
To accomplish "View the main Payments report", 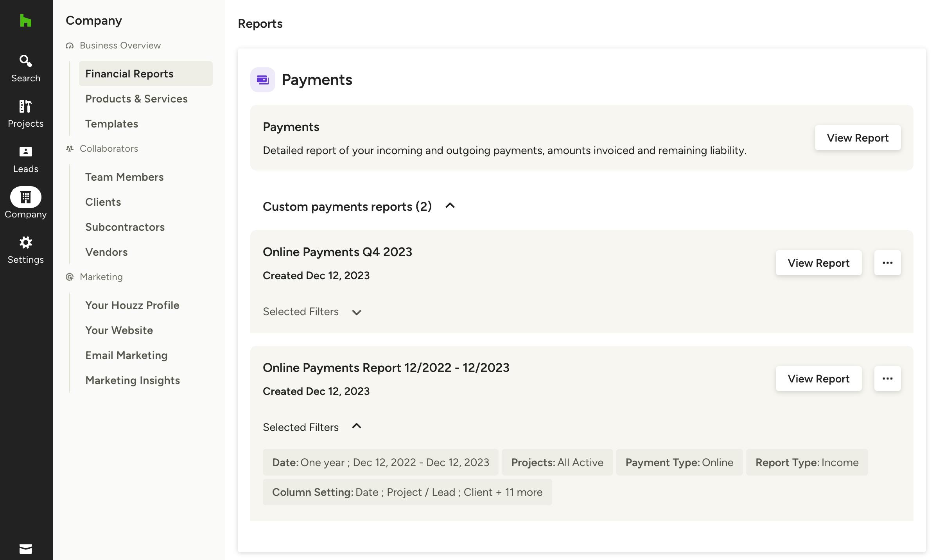I will pos(858,138).
